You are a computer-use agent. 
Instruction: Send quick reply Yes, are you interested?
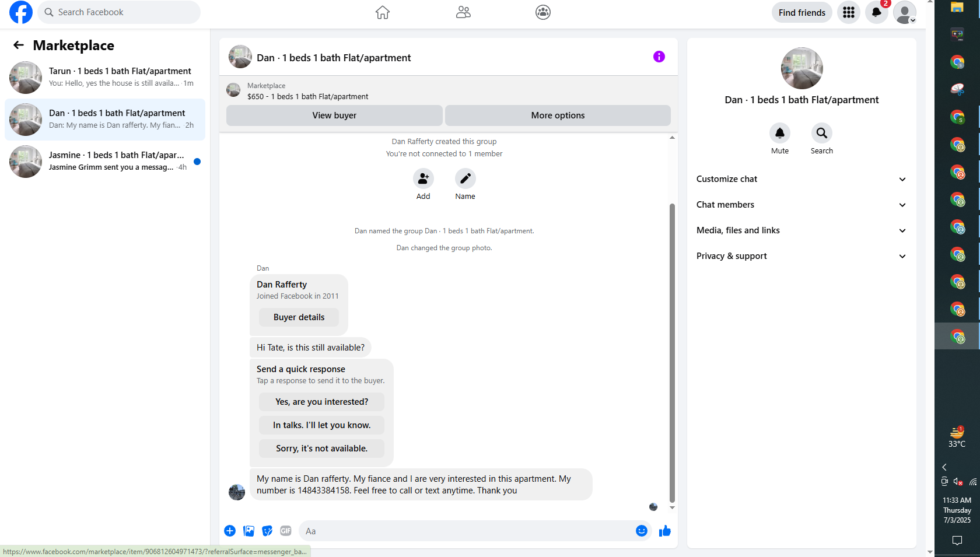pyautogui.click(x=321, y=402)
